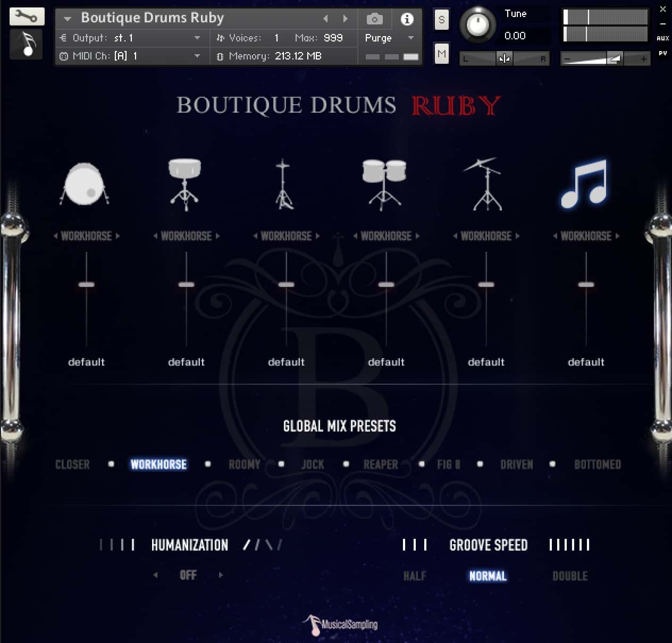Image resolution: width=672 pixels, height=643 pixels.
Task: Click the info icon next to Purge
Action: coord(407,19)
